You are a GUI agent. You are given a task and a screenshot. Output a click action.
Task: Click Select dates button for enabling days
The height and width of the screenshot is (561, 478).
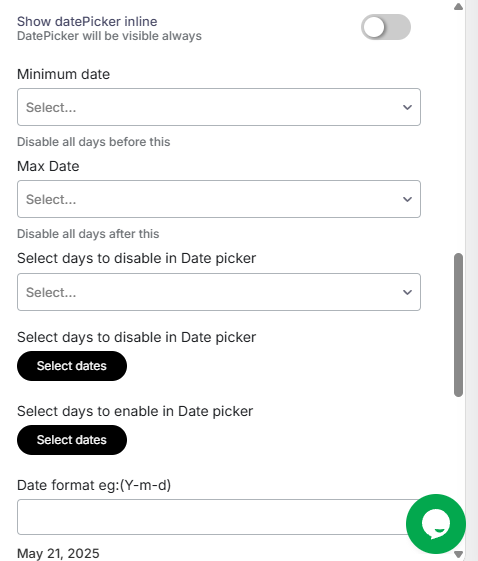point(72,440)
